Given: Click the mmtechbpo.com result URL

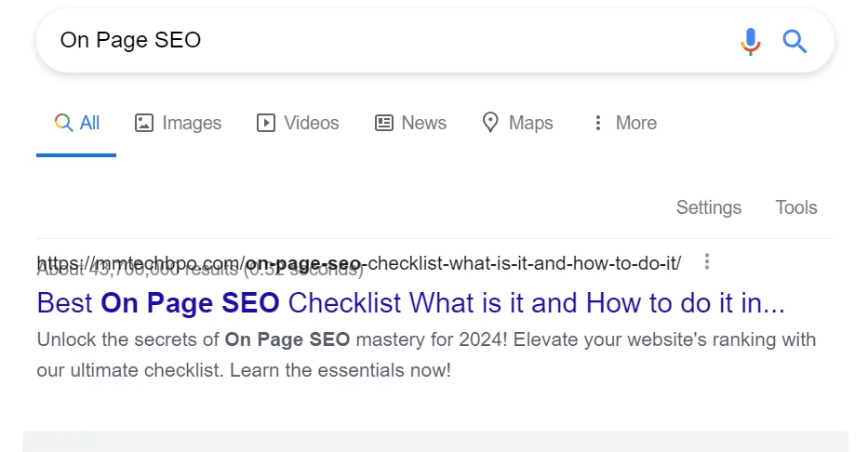Looking at the screenshot, I should (359, 263).
